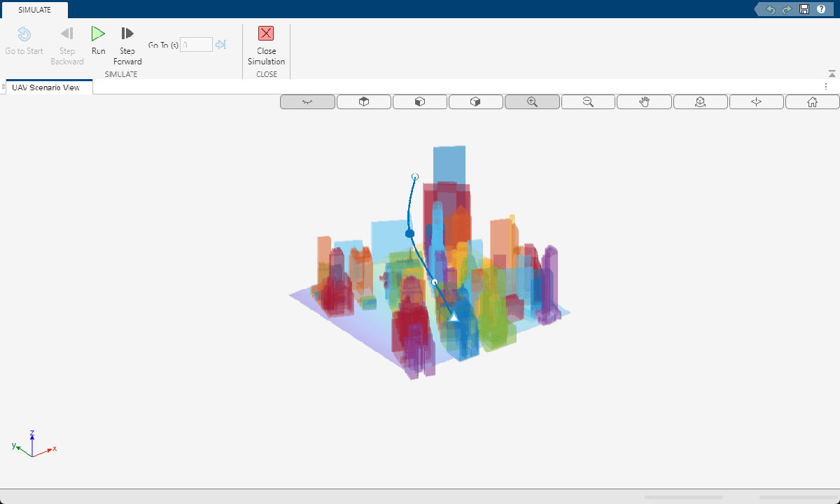Switch to the SIMULATE ribbon tab
840x504 pixels.
pos(34,10)
